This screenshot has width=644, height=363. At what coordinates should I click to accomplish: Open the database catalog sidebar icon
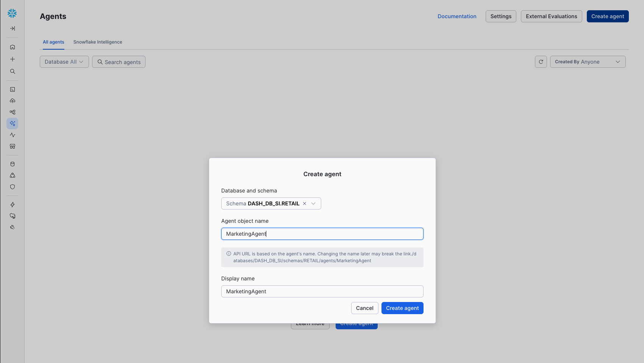point(12,164)
